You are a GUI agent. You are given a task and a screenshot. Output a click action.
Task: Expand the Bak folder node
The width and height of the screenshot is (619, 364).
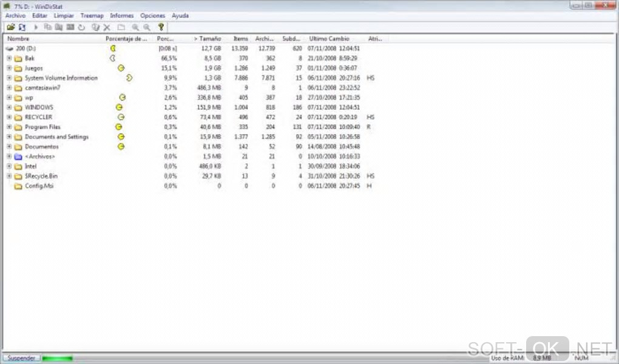coord(8,58)
